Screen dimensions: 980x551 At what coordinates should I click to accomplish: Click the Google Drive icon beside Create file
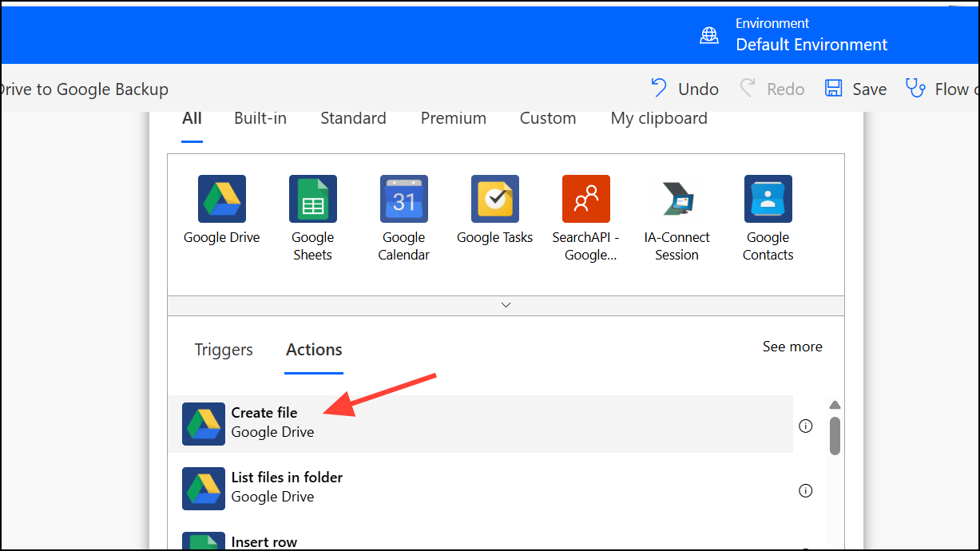[204, 423]
